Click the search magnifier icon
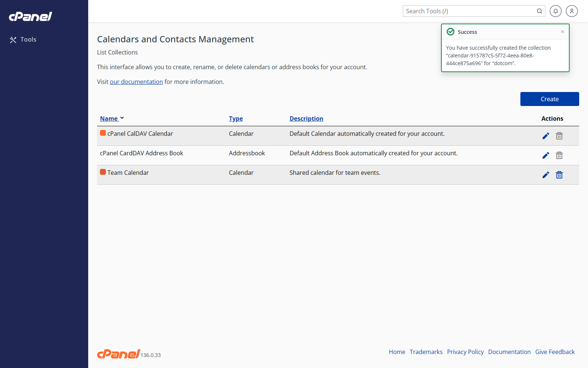 coord(539,11)
